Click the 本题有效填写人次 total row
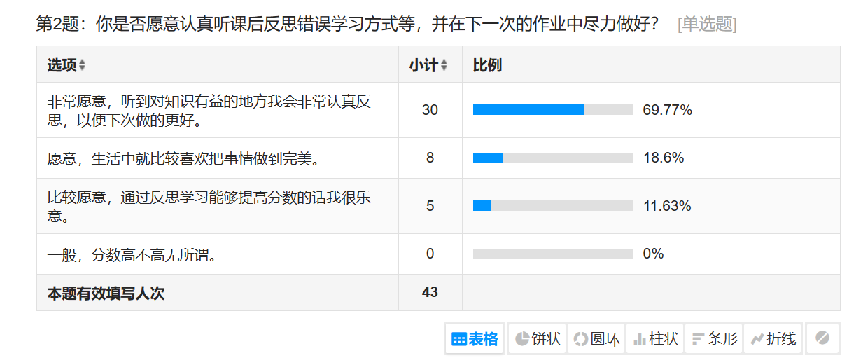 [x=106, y=293]
